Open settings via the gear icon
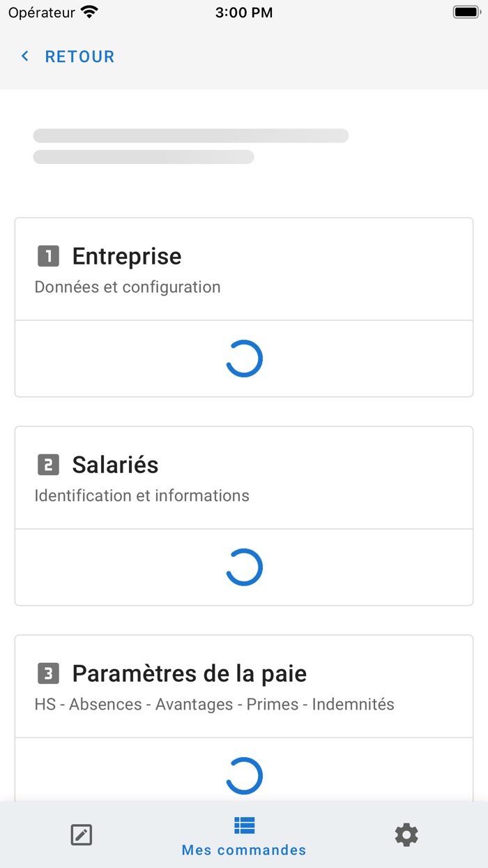This screenshot has width=488, height=868. point(406,835)
